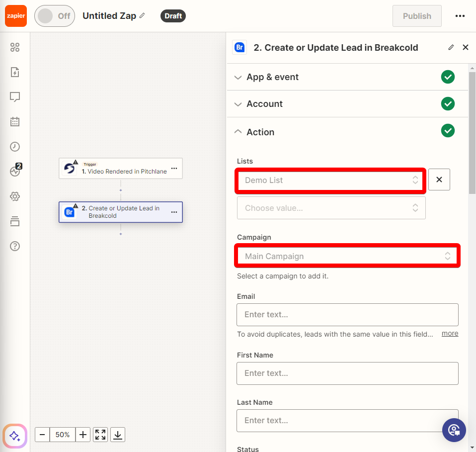Open Breakcold step three-dot menu
The width and height of the screenshot is (476, 452).
coord(174,212)
